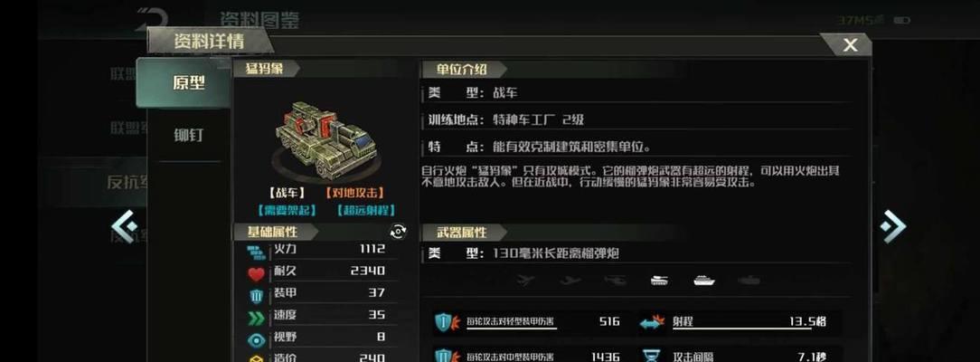Select the helicopter target type icon

tap(615, 281)
